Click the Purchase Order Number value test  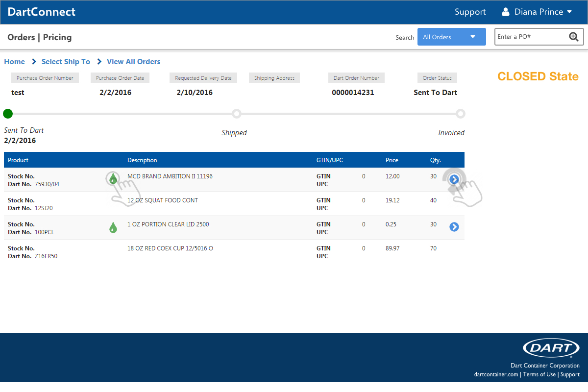coord(18,93)
